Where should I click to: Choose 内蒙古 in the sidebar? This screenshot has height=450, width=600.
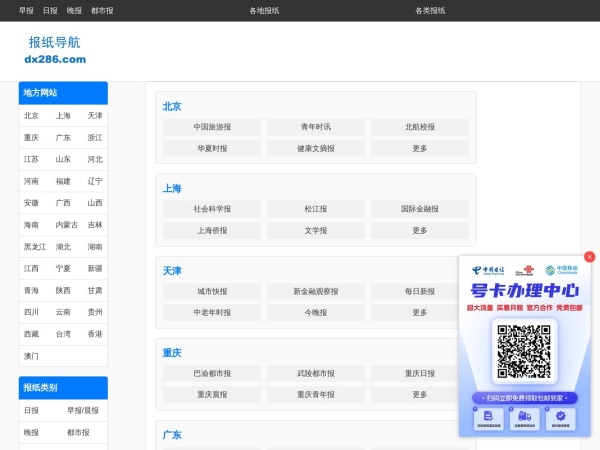[x=67, y=225]
